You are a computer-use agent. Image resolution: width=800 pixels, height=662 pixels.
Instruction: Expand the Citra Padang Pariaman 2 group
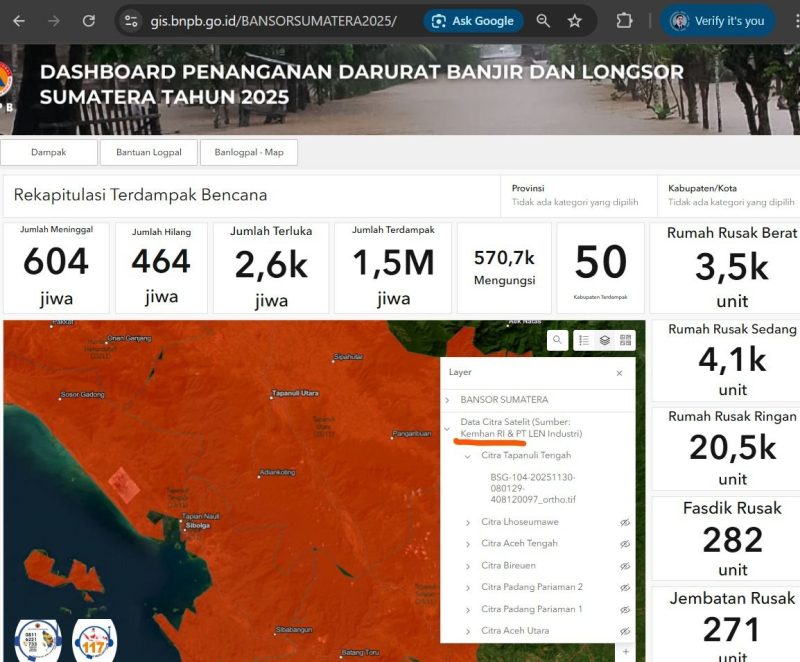click(467, 587)
